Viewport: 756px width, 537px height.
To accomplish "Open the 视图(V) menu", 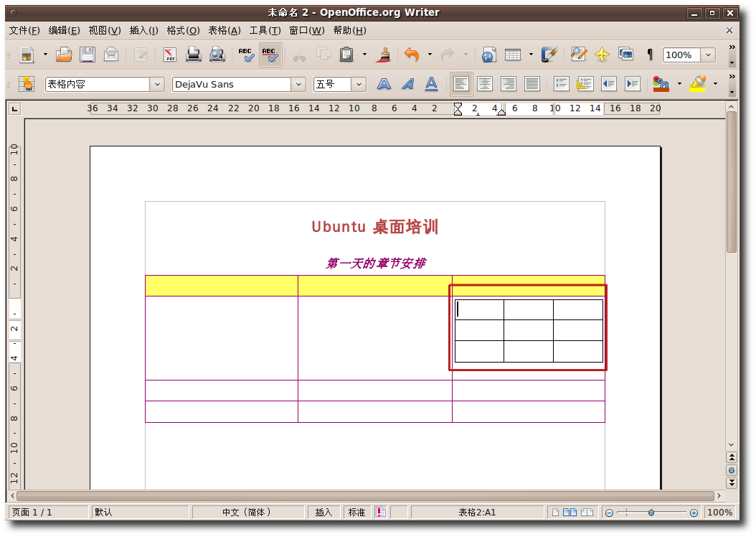I will click(105, 30).
